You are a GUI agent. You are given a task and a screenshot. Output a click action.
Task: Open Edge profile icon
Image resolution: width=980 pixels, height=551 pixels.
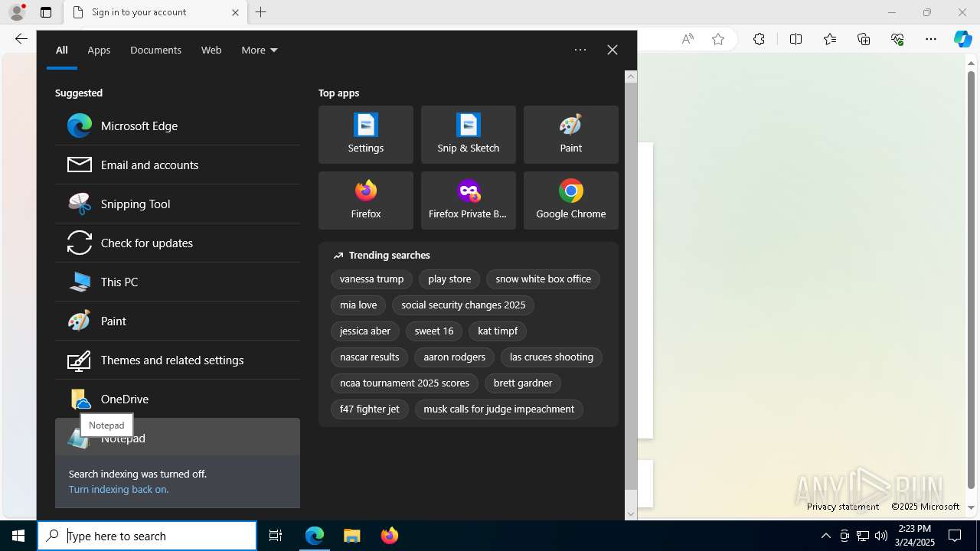[17, 12]
